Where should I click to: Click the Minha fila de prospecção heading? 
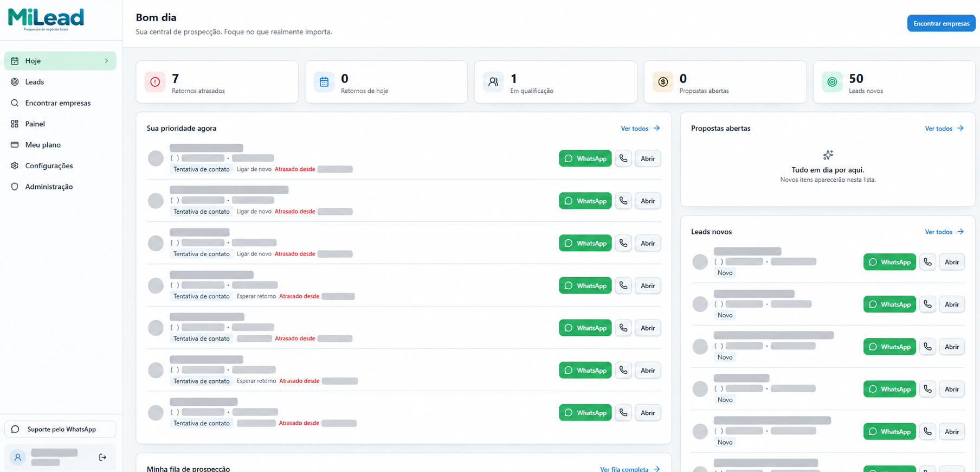188,469
